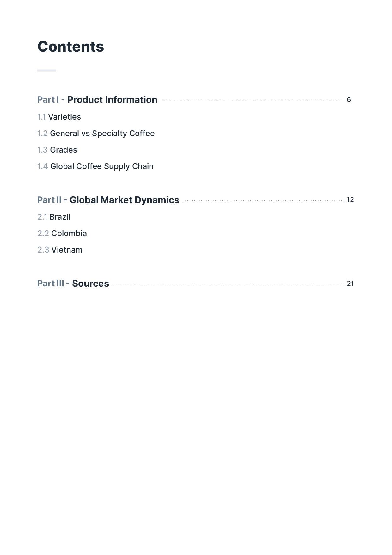Click the gray 'Part I -' prefix label
This screenshot has height=555, width=392.
(x=51, y=100)
